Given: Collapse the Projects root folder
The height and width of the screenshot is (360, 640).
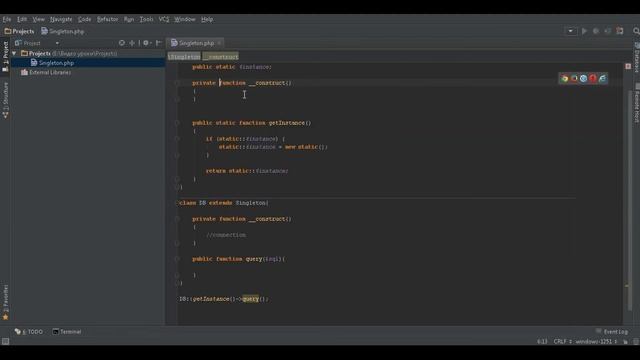Looking at the screenshot, I should (14, 53).
